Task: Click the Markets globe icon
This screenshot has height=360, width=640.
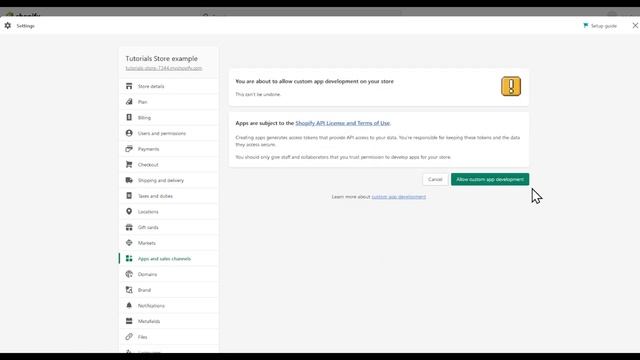Action: pyautogui.click(x=129, y=243)
